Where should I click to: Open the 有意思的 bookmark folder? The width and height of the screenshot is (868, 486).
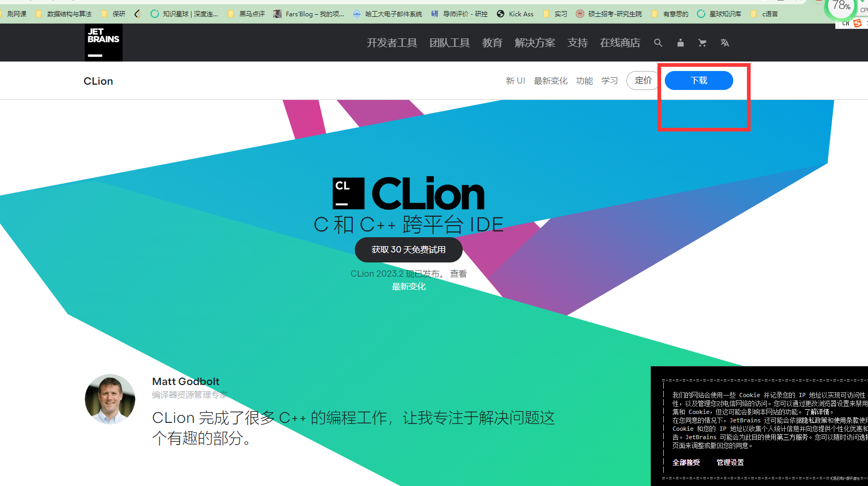click(670, 14)
